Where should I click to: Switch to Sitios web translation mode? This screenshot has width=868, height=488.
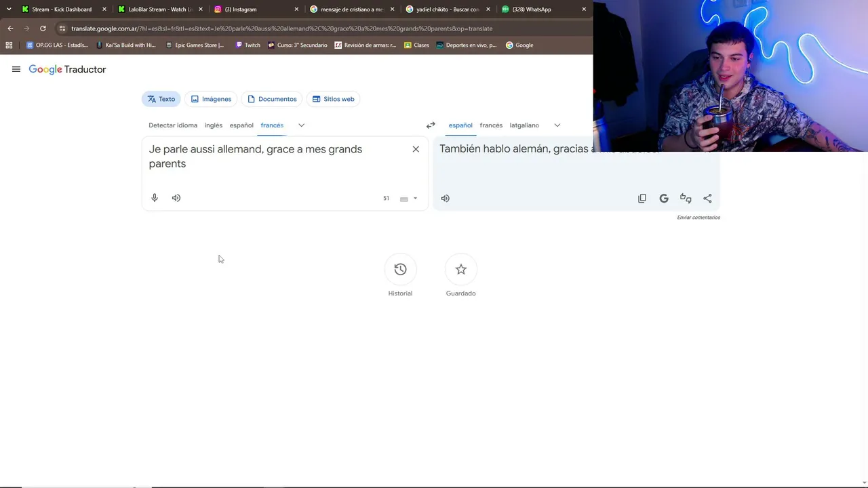pyautogui.click(x=333, y=99)
